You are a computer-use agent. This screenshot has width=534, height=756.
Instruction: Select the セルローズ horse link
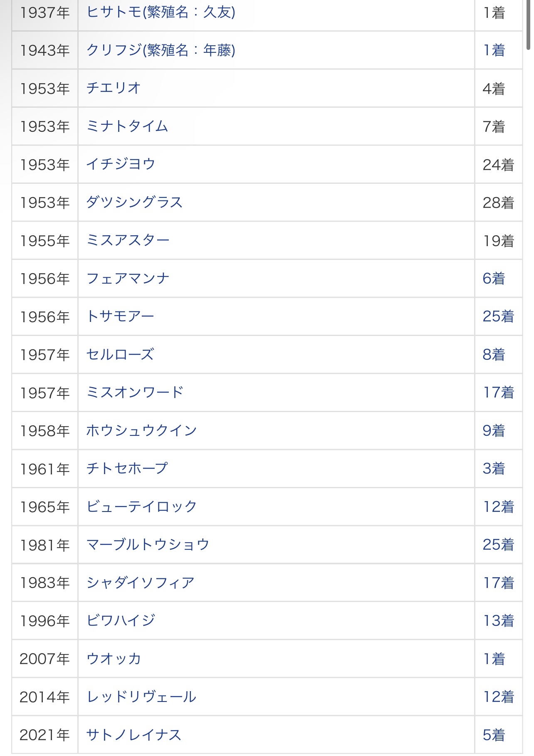click(120, 355)
